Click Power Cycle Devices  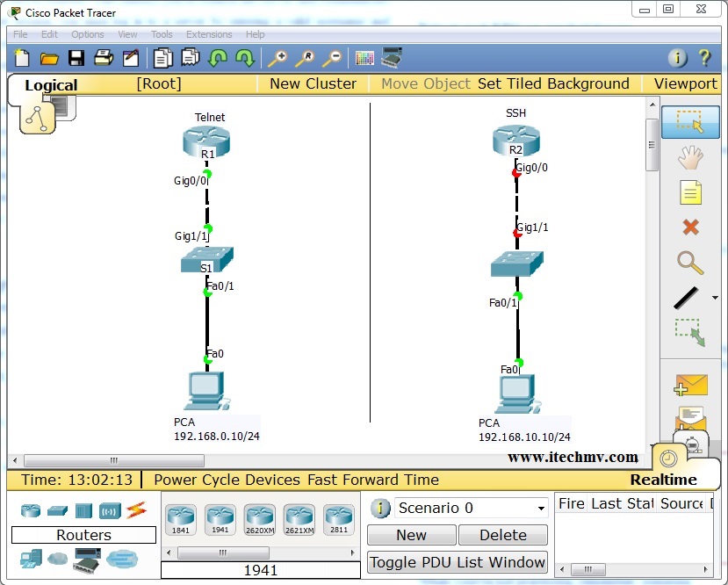[227, 480]
